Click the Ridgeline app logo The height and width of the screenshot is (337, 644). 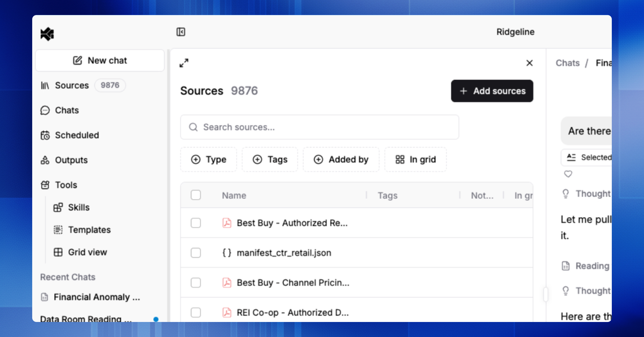coord(47,34)
